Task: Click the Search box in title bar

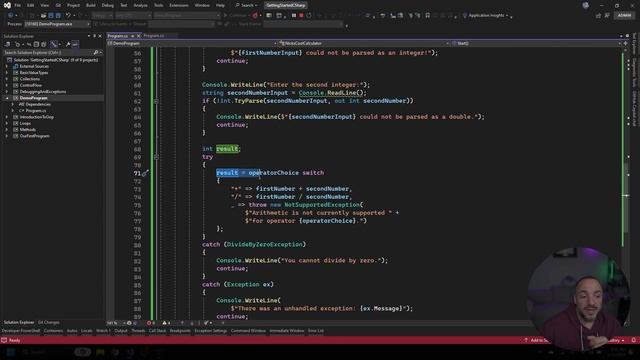Action: 247,5
